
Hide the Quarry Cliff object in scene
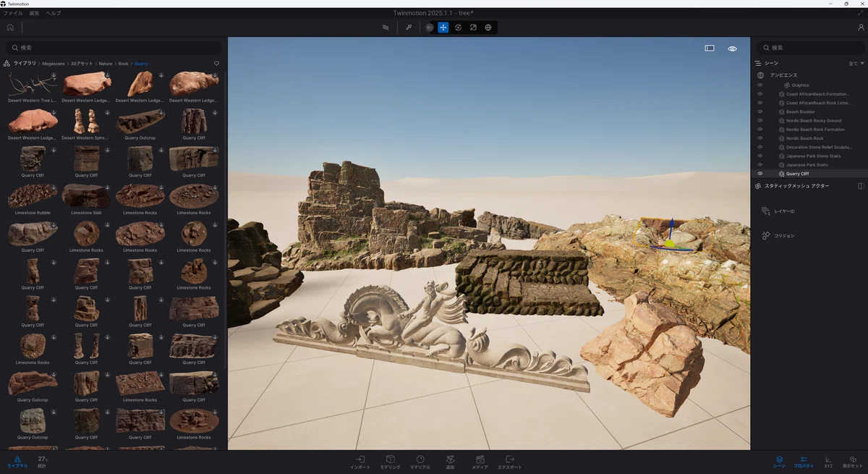tap(760, 174)
